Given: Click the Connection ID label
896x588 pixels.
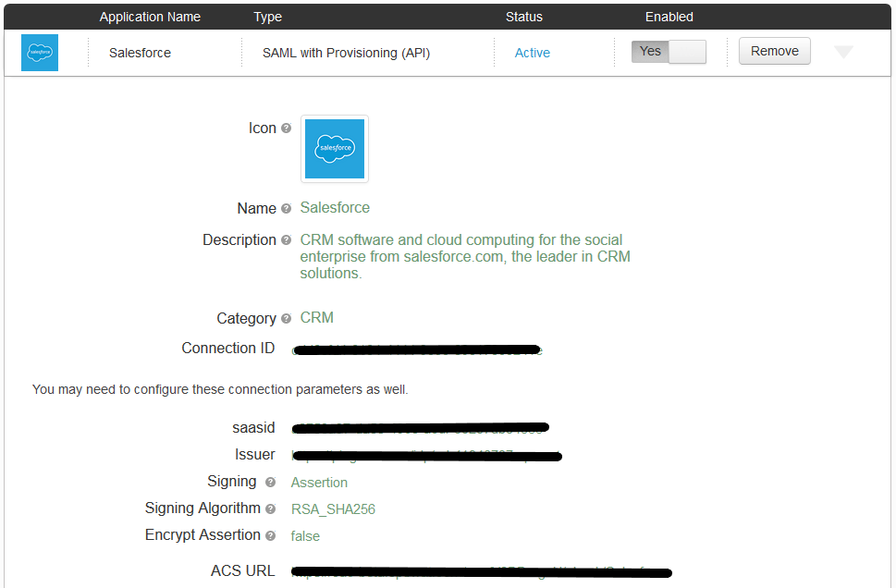Looking at the screenshot, I should [x=228, y=348].
